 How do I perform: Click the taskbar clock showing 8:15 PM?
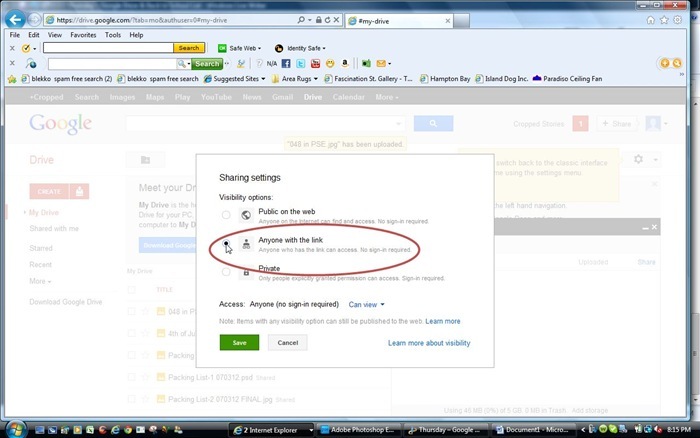click(679, 430)
